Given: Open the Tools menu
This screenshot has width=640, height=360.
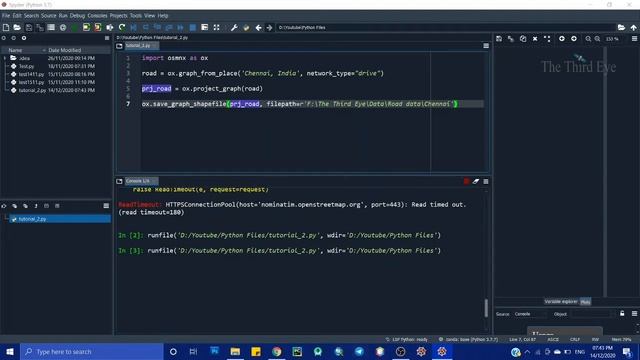Looking at the screenshot, I should click(136, 16).
